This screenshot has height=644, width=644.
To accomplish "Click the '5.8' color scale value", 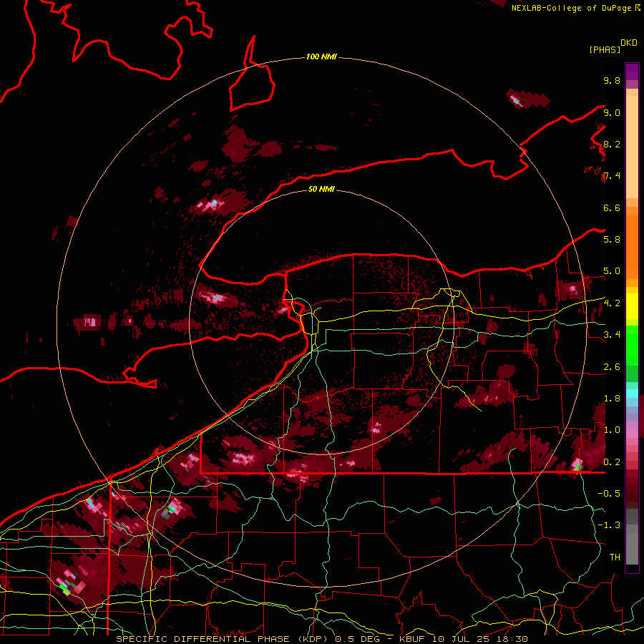I will 612,239.
